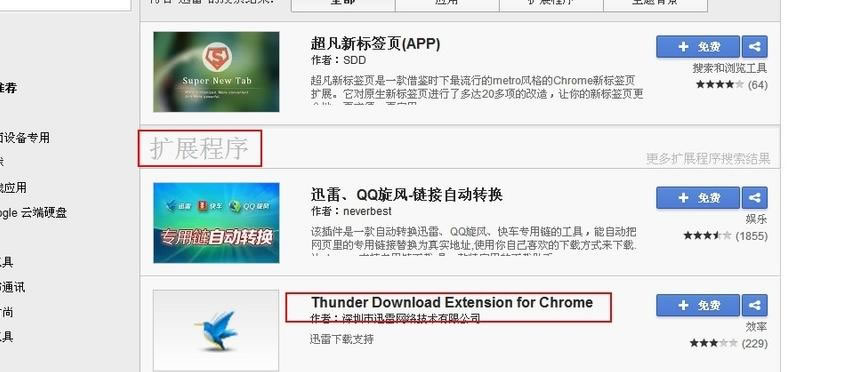This screenshot has height=372, width=842.
Task: Click share icon for 迅雷、QQ旋风 extension
Action: tap(754, 198)
